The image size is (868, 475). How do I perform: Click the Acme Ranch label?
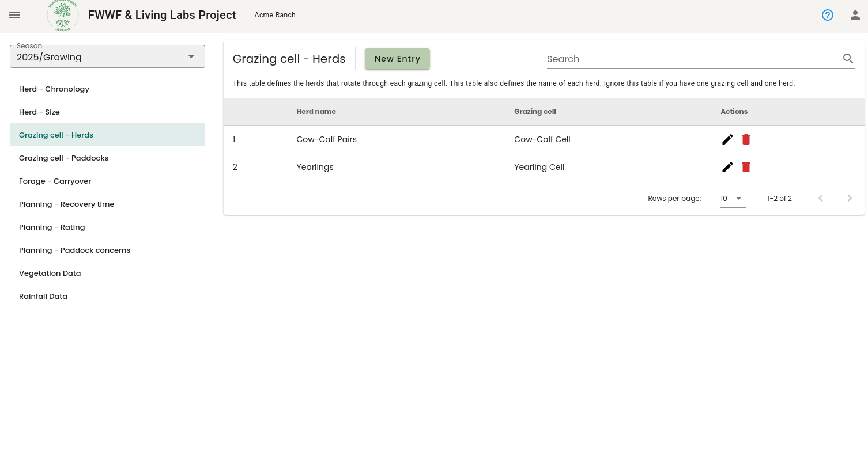click(x=275, y=15)
